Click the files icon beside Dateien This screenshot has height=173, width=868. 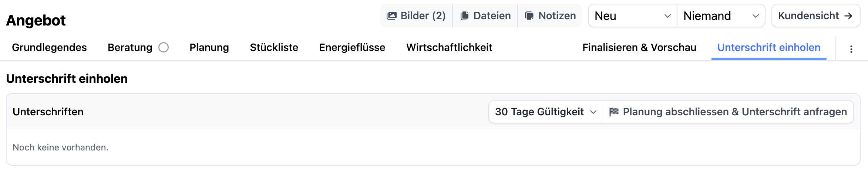[464, 16]
